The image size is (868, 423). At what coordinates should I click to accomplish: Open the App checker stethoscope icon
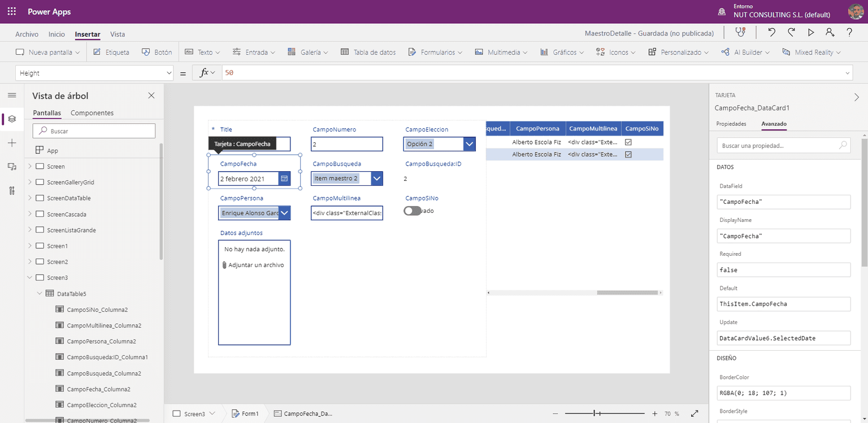tap(740, 33)
